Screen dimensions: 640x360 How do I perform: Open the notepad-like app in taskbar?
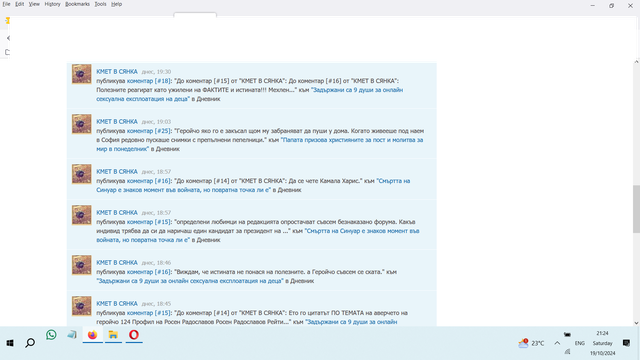[x=72, y=335]
